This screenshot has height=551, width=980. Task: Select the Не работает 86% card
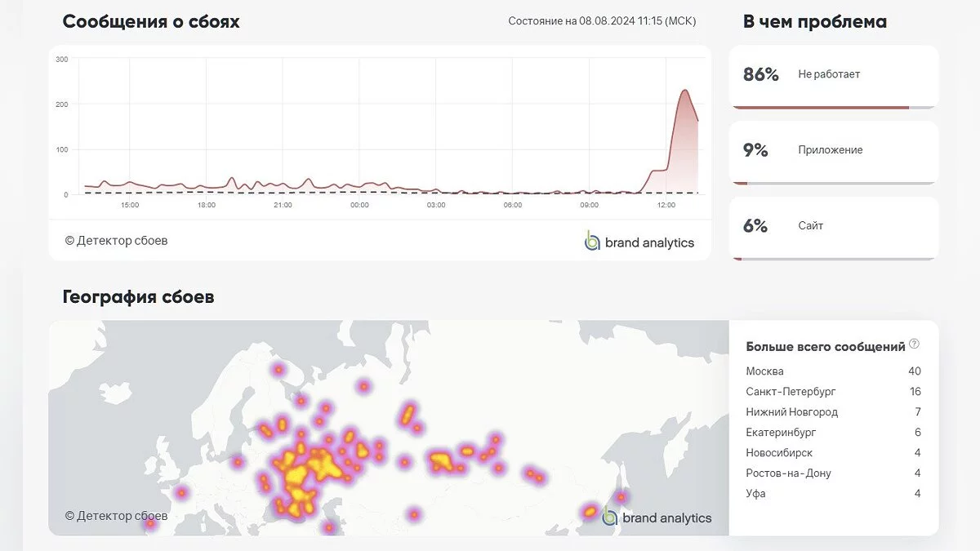pyautogui.click(x=833, y=75)
